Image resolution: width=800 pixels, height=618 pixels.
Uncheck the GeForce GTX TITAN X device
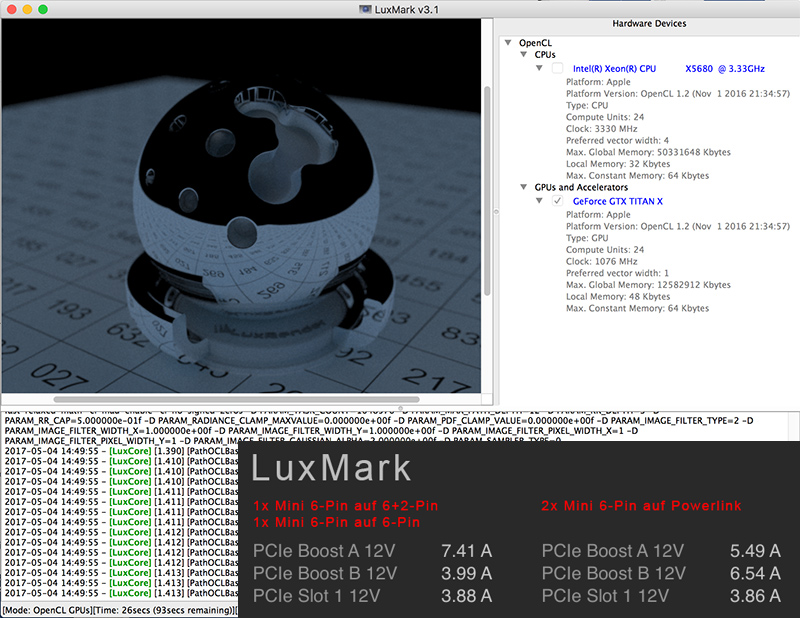click(x=558, y=201)
